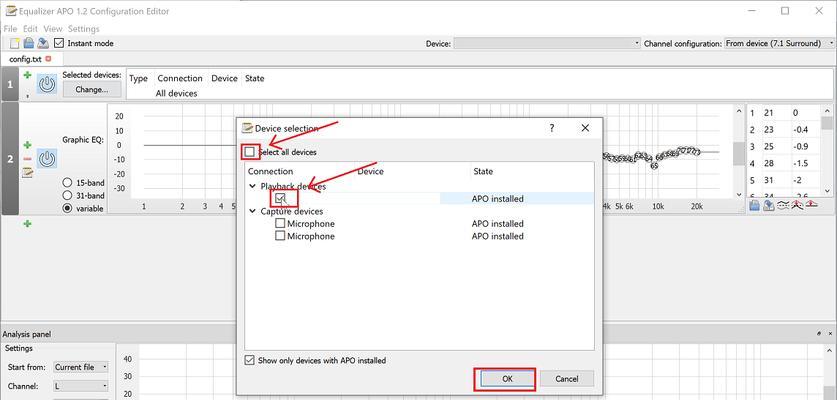
Task: Open a configuration file from toolbar
Action: pyautogui.click(x=29, y=43)
